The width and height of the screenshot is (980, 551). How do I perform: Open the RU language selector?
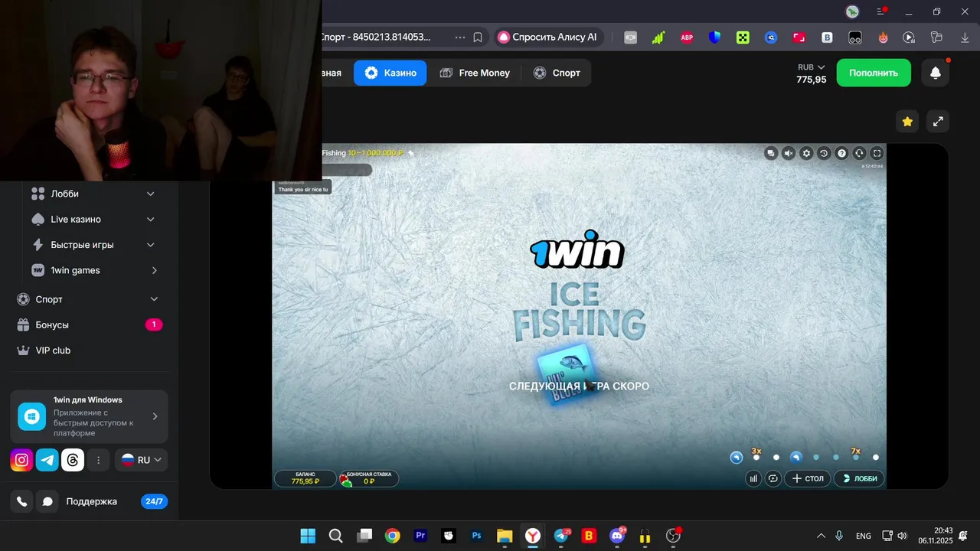tap(142, 460)
